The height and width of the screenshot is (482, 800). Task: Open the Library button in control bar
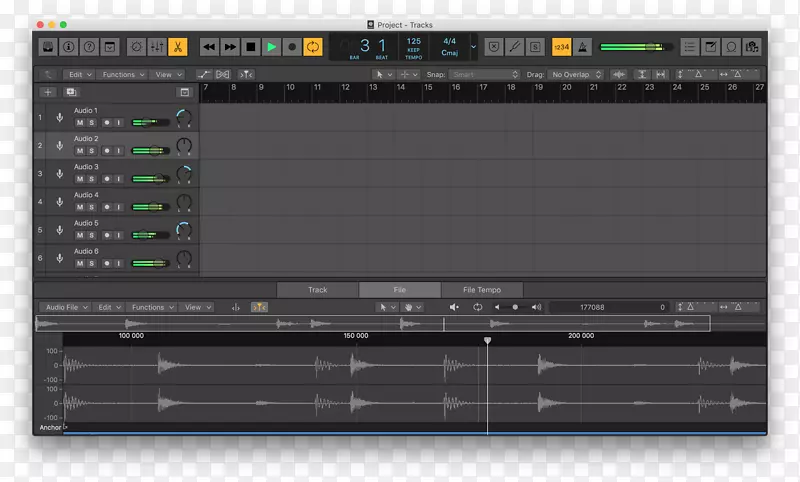pyautogui.click(x=47, y=47)
